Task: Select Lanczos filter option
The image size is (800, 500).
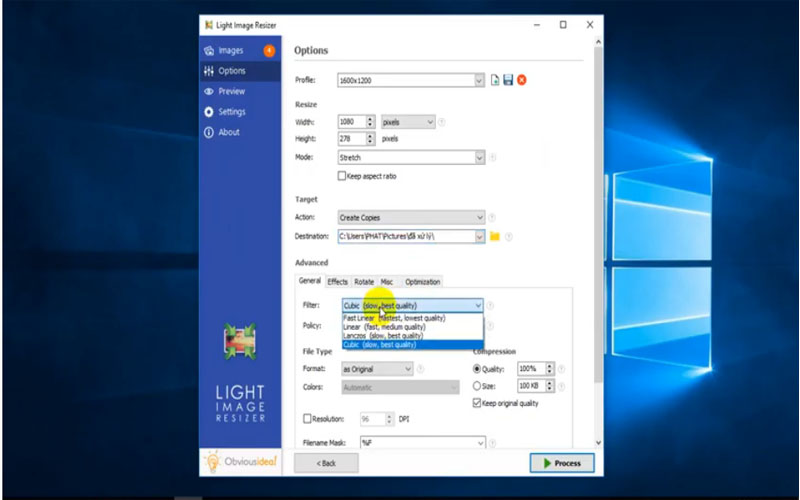Action: 412,336
